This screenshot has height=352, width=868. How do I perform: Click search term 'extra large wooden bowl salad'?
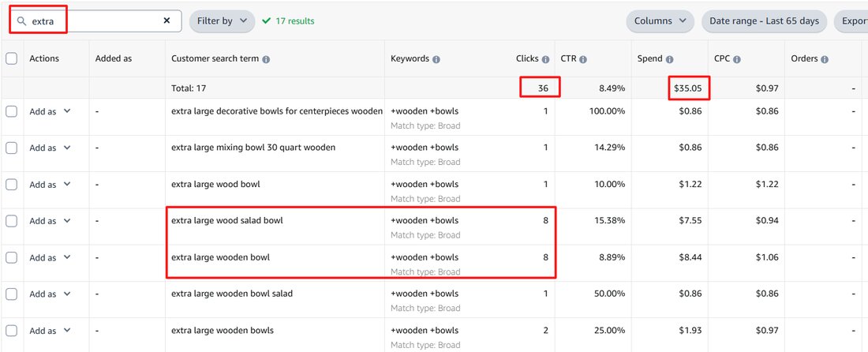click(232, 294)
